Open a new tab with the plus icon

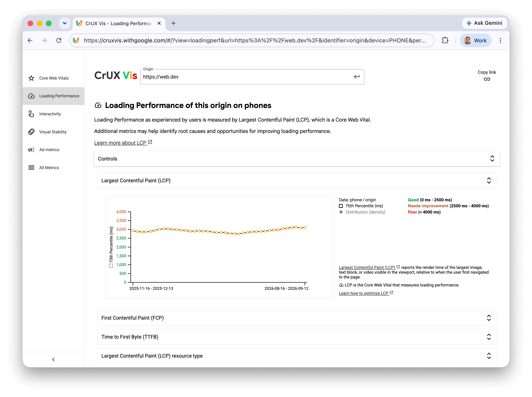pos(173,23)
